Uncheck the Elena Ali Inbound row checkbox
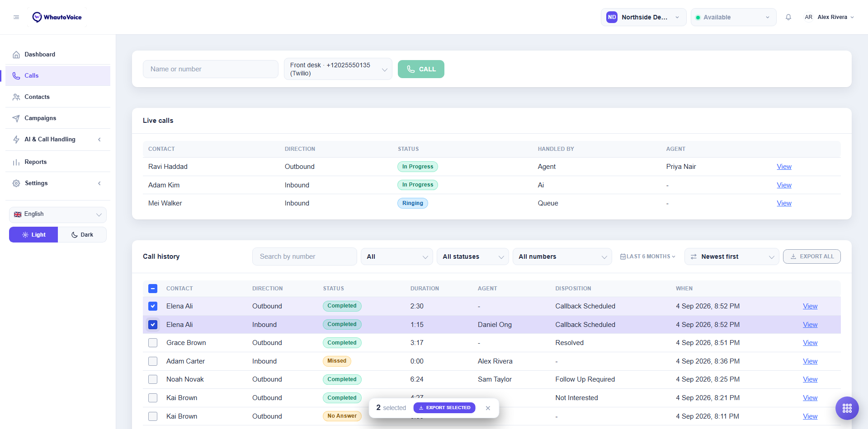 [153, 325]
